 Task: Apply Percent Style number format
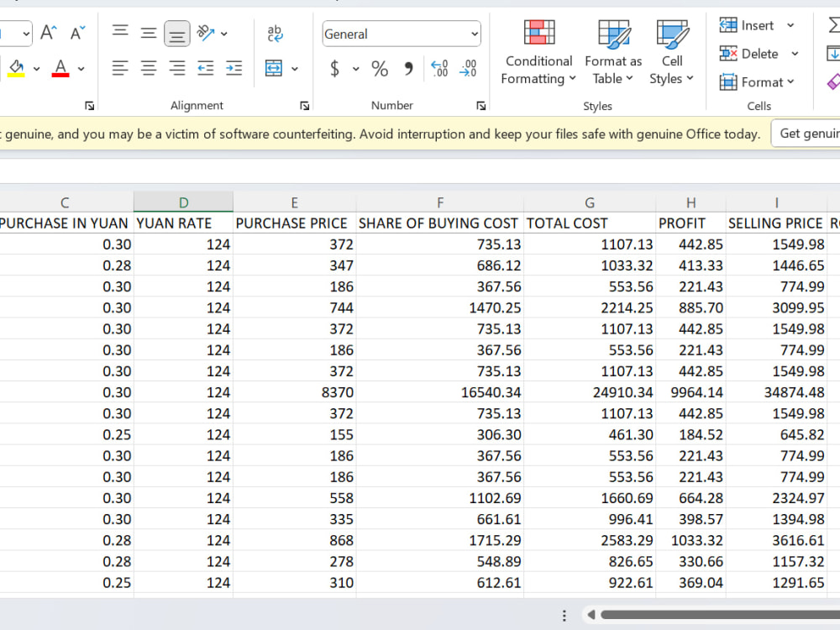coord(380,69)
